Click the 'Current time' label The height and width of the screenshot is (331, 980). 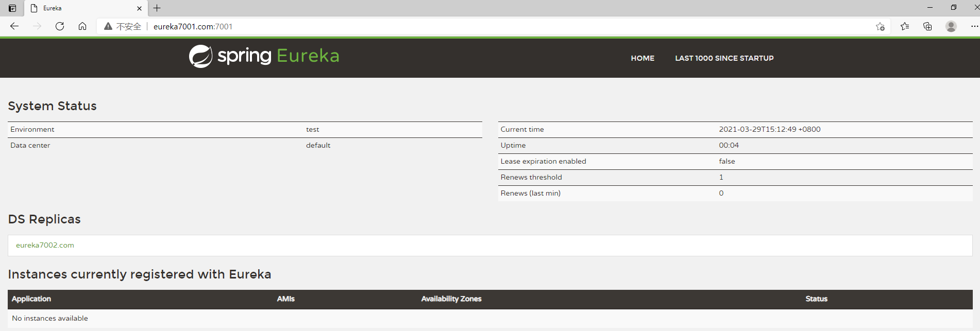tap(522, 129)
